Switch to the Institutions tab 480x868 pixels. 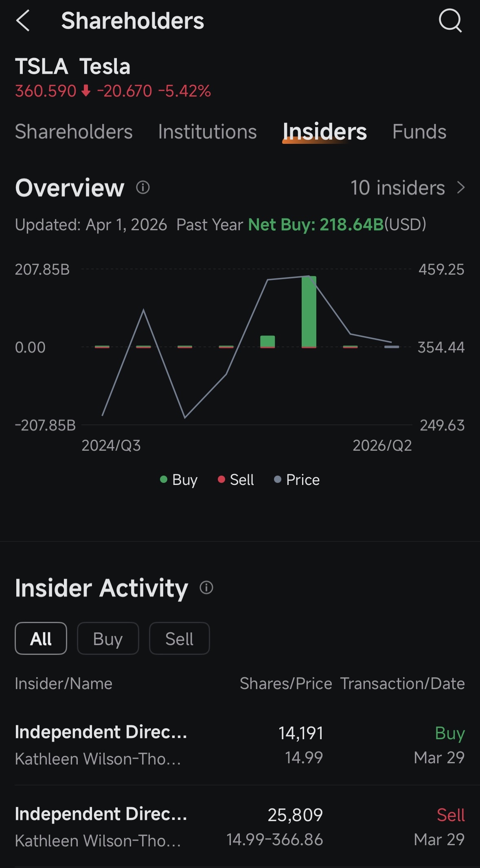tap(207, 132)
